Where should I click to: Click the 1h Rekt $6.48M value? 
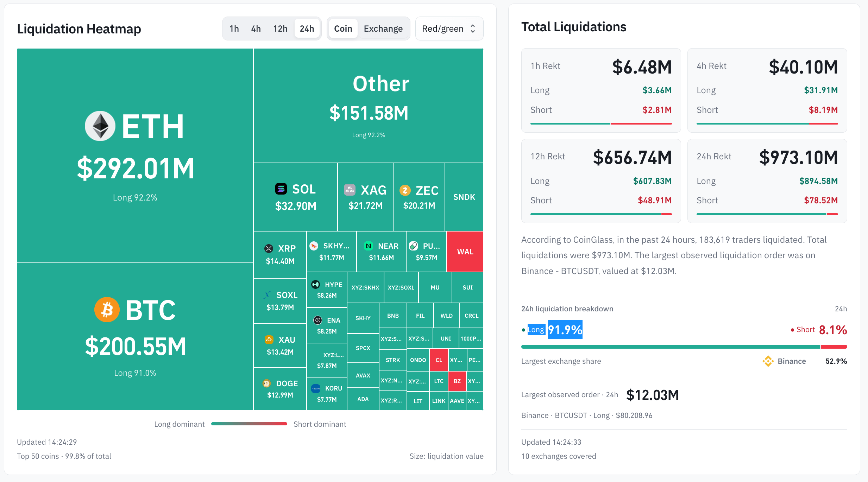(642, 67)
